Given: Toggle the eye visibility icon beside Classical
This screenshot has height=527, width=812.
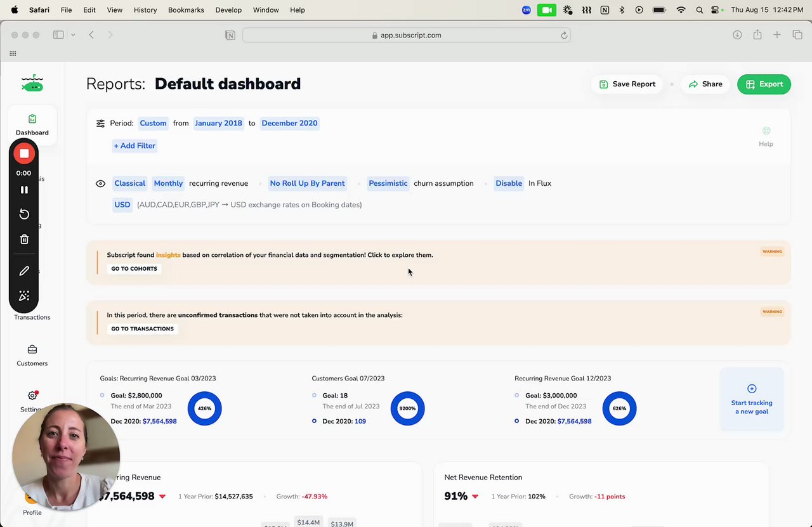Looking at the screenshot, I should [100, 184].
